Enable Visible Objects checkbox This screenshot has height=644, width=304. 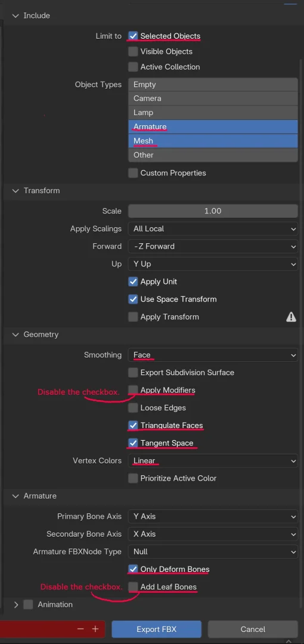click(133, 51)
